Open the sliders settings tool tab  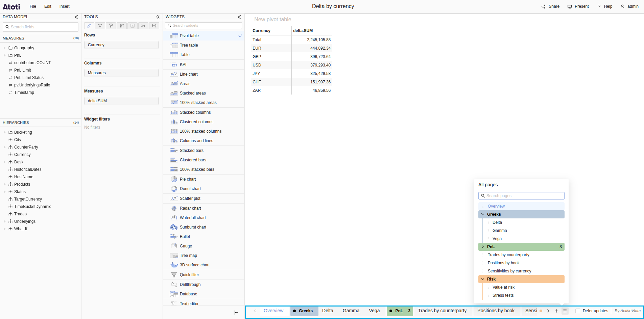pyautogui.click(x=122, y=26)
